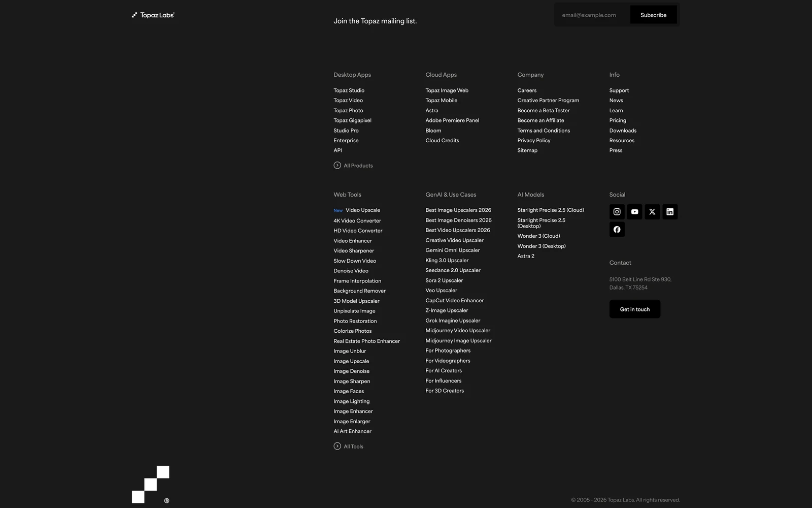
Task: Open Topaz Mobile link
Action: point(442,101)
